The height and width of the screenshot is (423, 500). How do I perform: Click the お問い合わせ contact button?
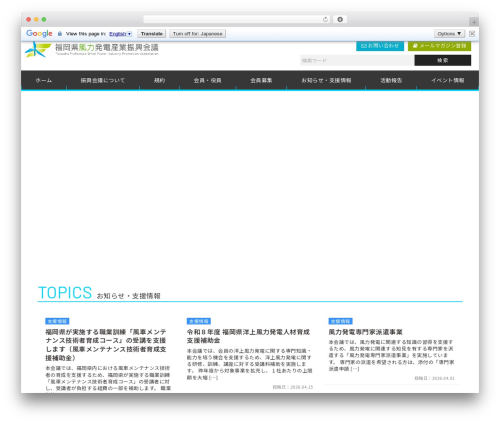point(380,46)
